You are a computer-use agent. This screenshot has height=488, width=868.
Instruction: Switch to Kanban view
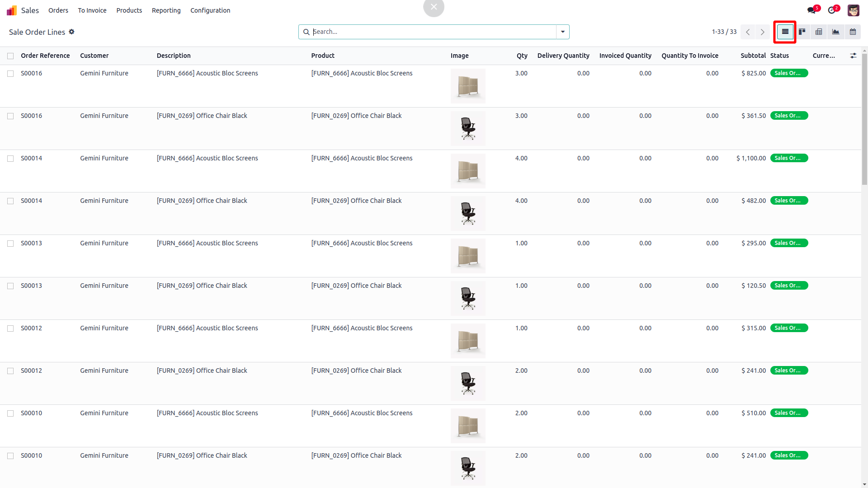802,32
